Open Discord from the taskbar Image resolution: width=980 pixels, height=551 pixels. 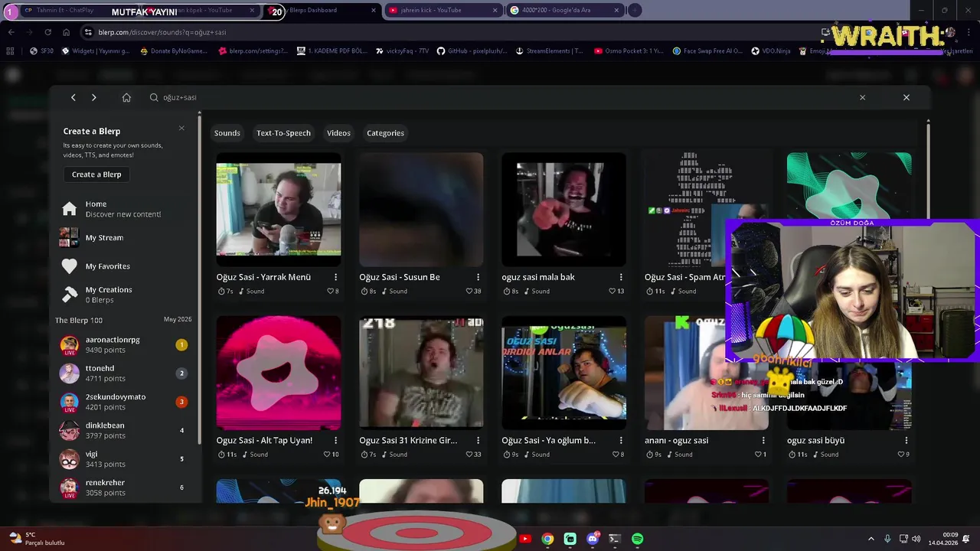point(592,539)
